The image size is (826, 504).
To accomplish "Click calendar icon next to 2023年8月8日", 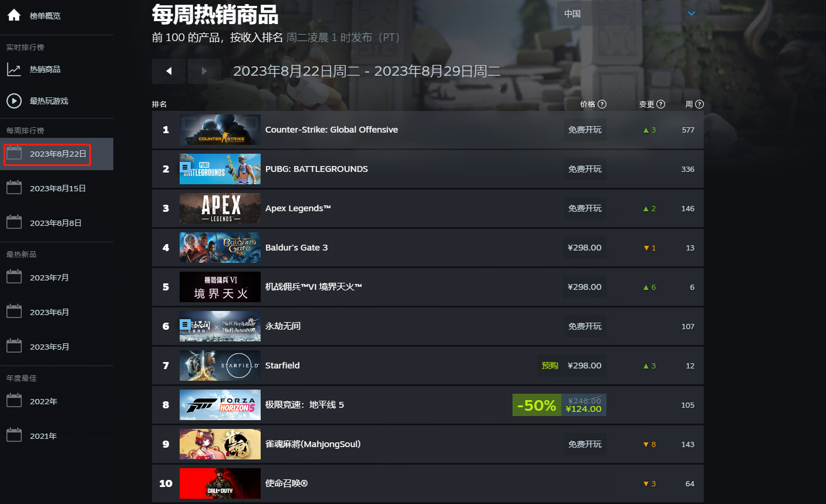I will pos(14,222).
